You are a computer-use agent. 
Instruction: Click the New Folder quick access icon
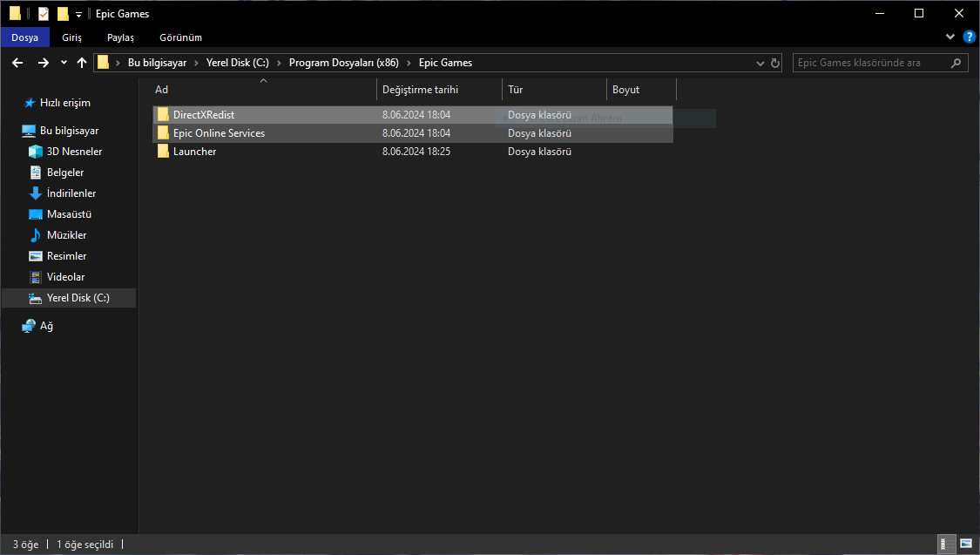click(63, 13)
